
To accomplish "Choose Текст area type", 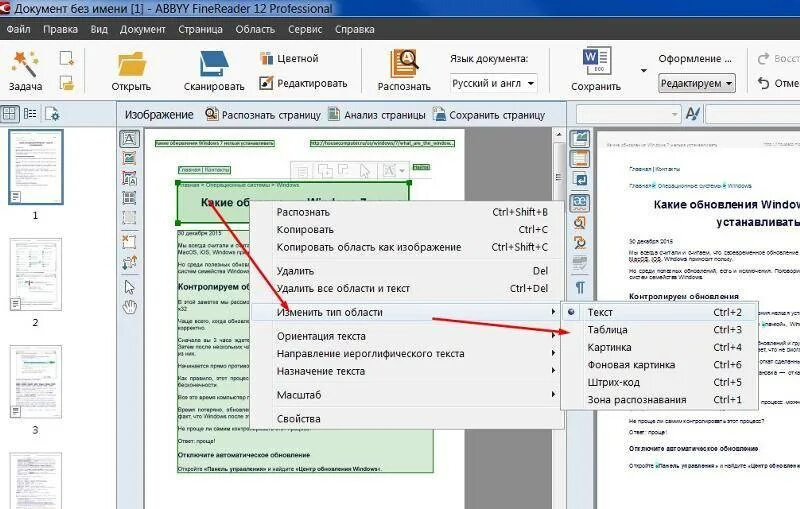I will pyautogui.click(x=659, y=312).
